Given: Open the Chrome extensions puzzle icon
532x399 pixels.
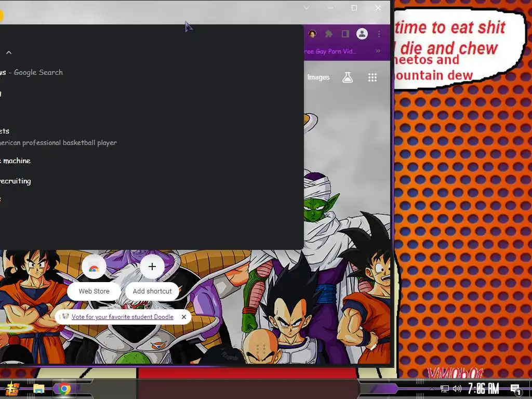Looking at the screenshot, I should pos(328,34).
